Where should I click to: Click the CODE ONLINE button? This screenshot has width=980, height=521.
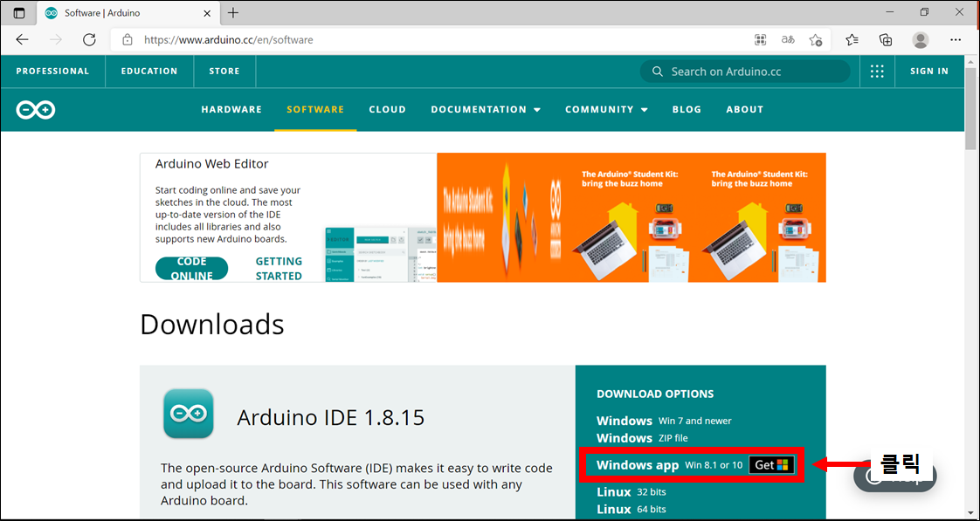click(x=191, y=269)
